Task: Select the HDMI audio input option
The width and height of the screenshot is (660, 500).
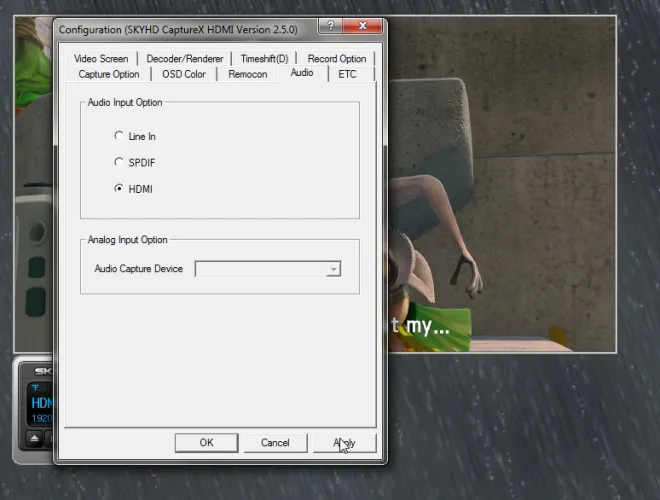Action: pyautogui.click(x=120, y=188)
